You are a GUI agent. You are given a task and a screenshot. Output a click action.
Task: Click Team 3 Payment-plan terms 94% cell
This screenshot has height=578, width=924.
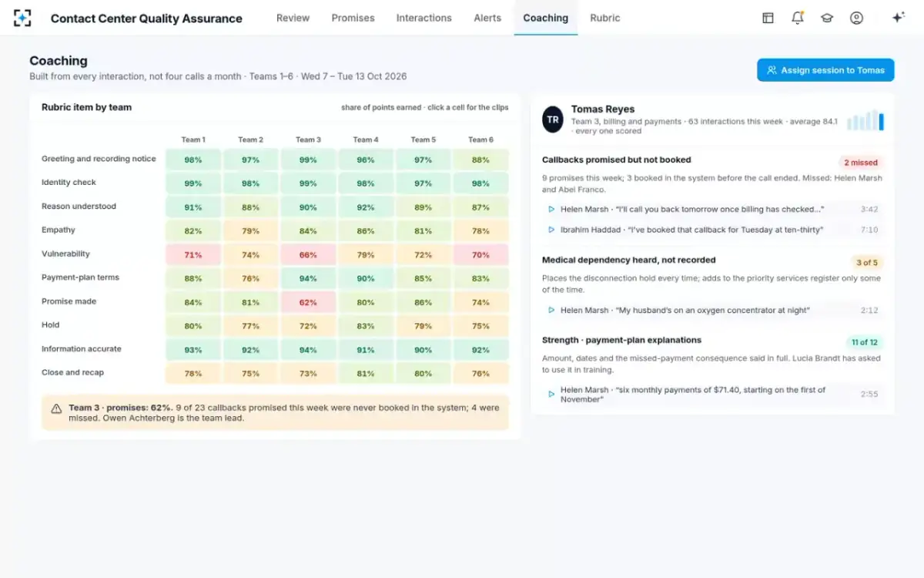[x=308, y=278]
